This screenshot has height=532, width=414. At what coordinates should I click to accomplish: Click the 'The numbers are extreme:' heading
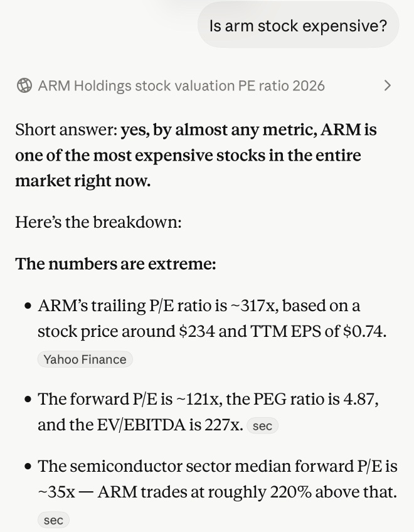pos(115,263)
